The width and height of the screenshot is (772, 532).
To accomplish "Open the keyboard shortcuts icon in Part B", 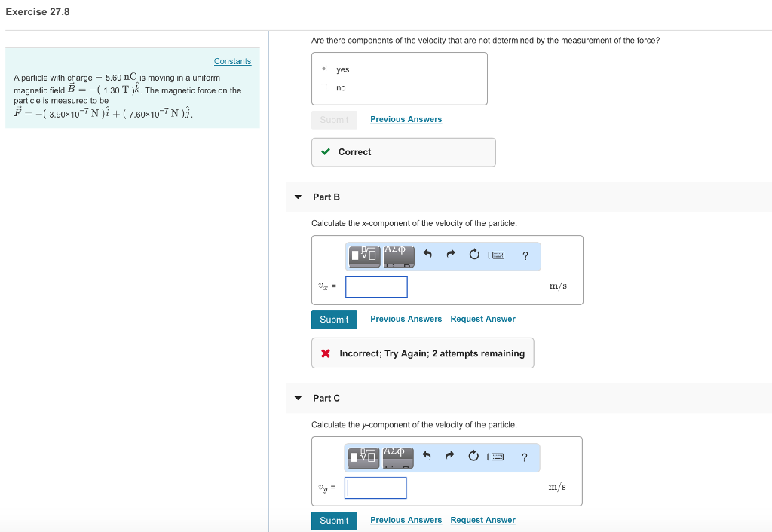I will [499, 255].
